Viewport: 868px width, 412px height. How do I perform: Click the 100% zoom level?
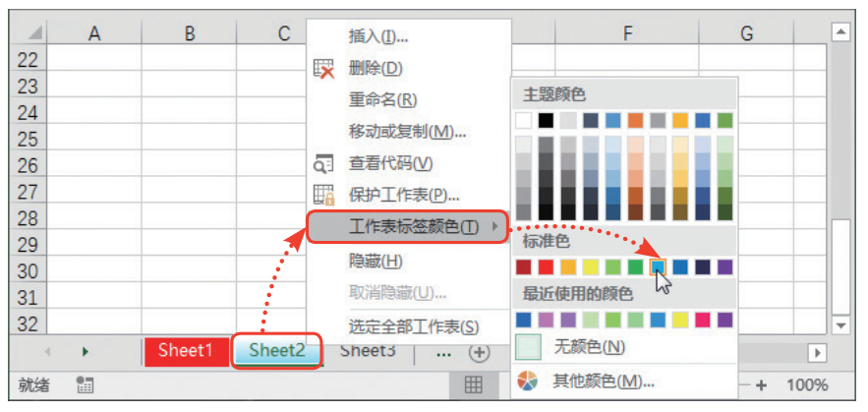click(x=808, y=384)
